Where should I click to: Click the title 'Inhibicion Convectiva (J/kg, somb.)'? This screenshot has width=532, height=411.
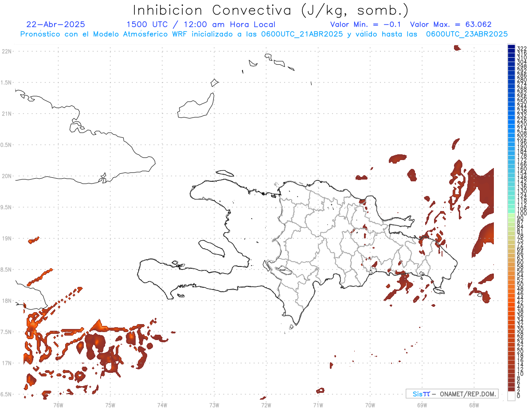pyautogui.click(x=271, y=10)
